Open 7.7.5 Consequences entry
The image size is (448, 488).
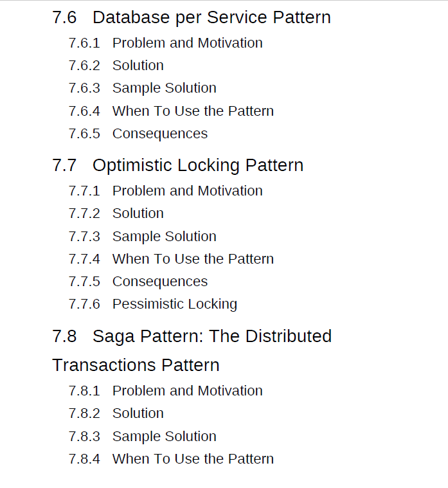click(159, 282)
